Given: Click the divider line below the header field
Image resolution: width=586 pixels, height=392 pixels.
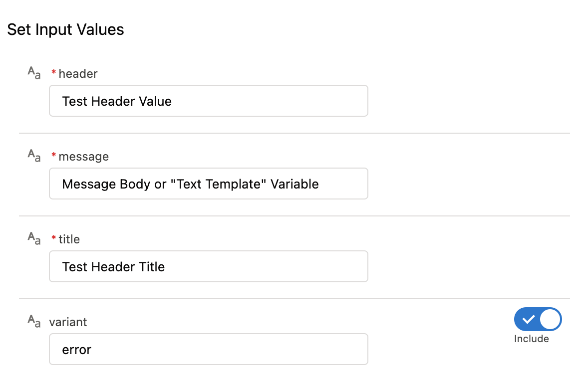Looking at the screenshot, I should pyautogui.click(x=294, y=133).
